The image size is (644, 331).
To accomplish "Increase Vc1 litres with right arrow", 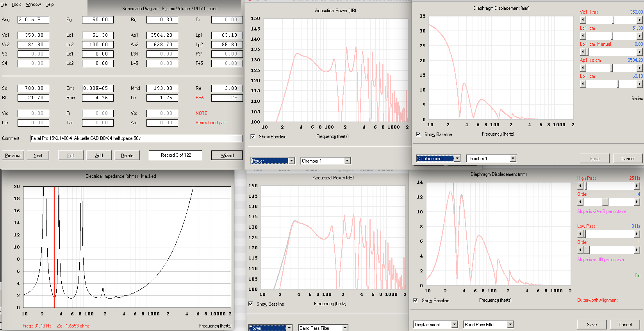I will click(640, 20).
